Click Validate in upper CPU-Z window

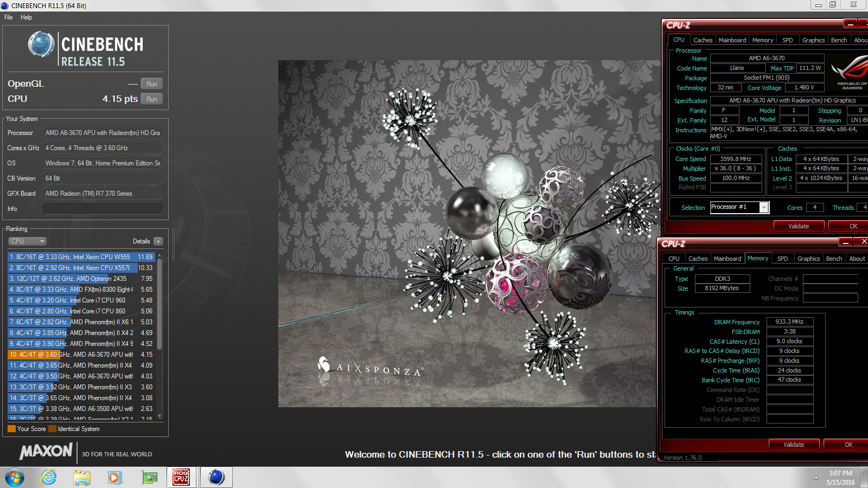799,226
